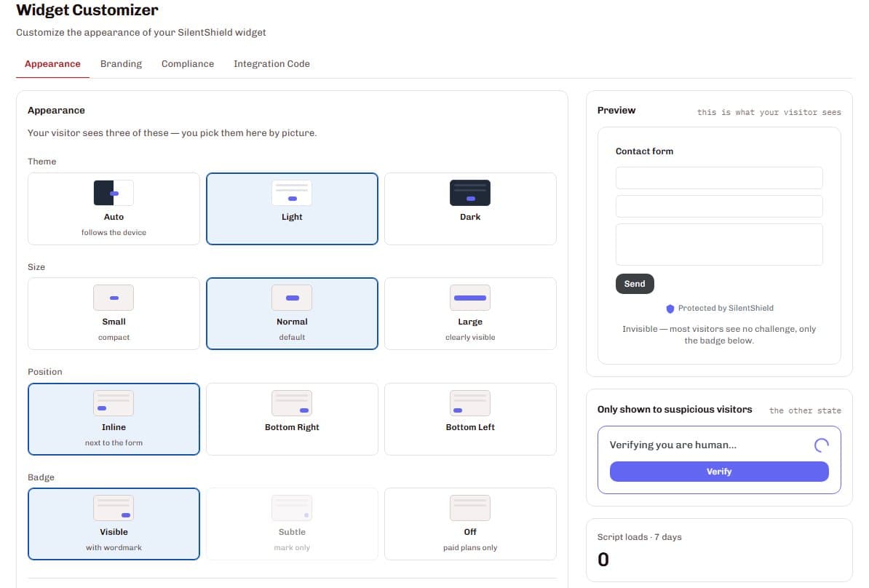The height and width of the screenshot is (588, 869).
Task: Open the Integration Code tab
Action: (x=271, y=64)
